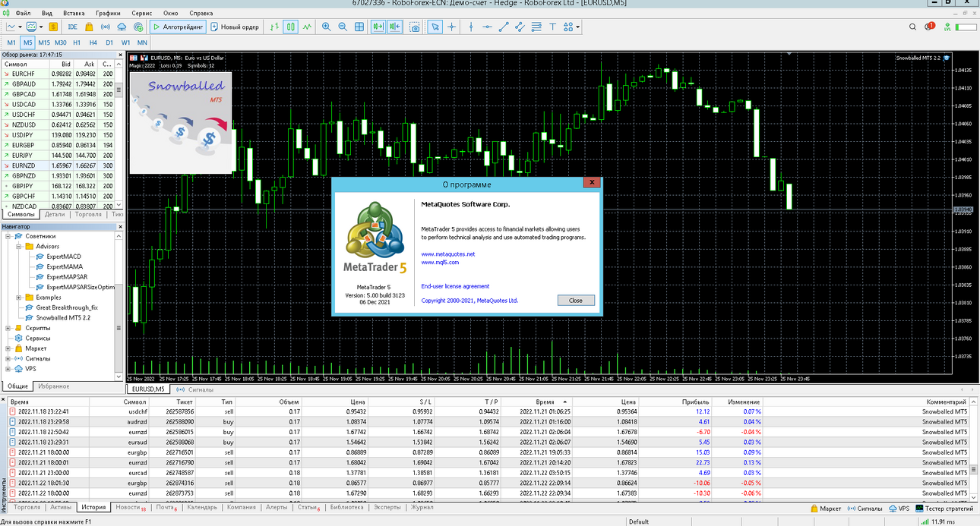
Task: Close the Market Watch panel
Action: (119, 55)
